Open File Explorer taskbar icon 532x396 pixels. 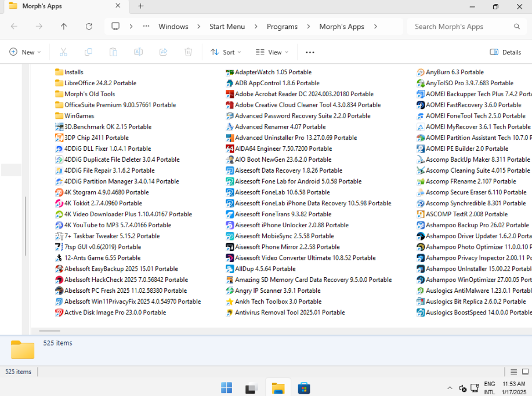tap(278, 388)
